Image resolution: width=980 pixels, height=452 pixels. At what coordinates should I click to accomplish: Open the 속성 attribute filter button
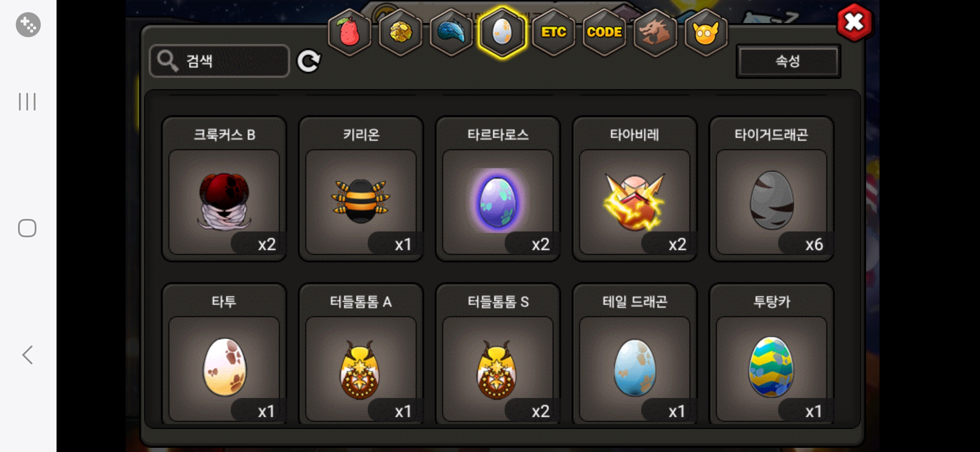tap(788, 62)
